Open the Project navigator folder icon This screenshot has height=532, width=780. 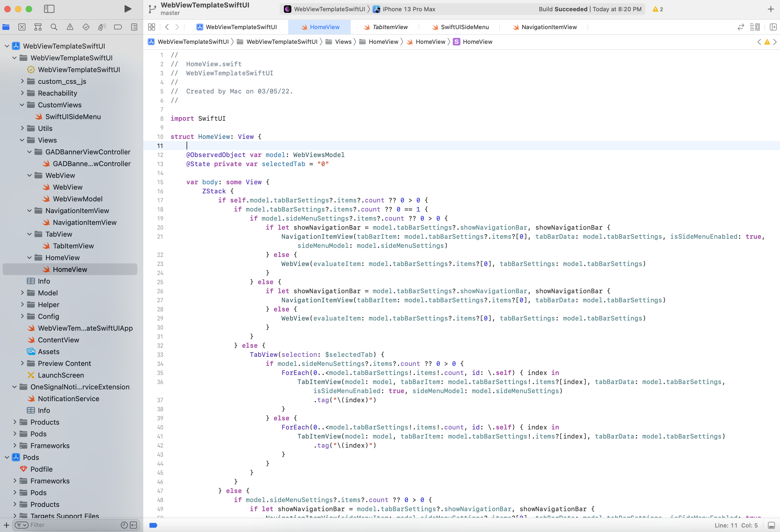[6, 27]
